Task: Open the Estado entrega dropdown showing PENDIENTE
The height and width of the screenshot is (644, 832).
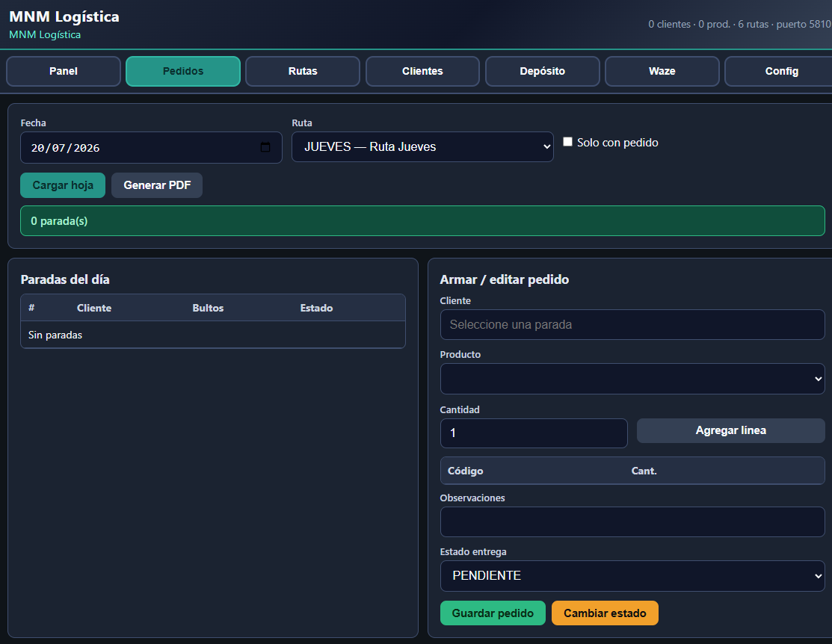Action: (x=632, y=575)
